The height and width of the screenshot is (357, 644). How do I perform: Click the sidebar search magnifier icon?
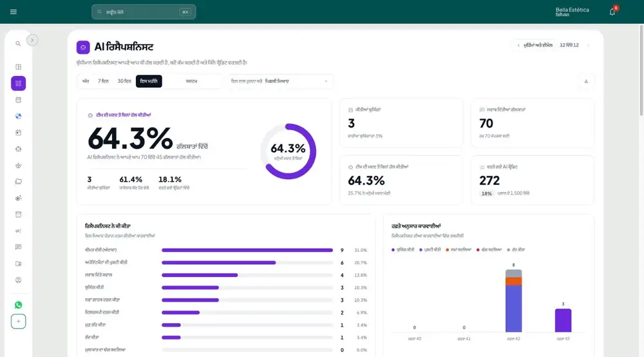tap(18, 44)
